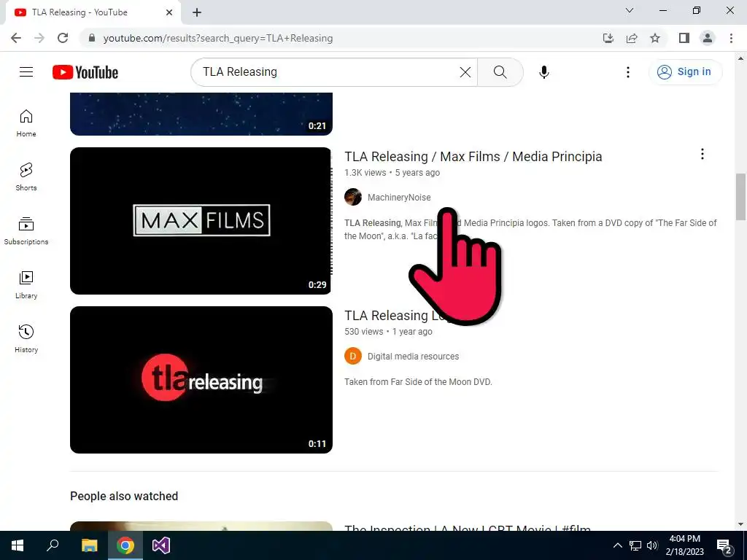
Task: Open the taskbar clock showing 4:04 PM
Action: [x=684, y=545]
